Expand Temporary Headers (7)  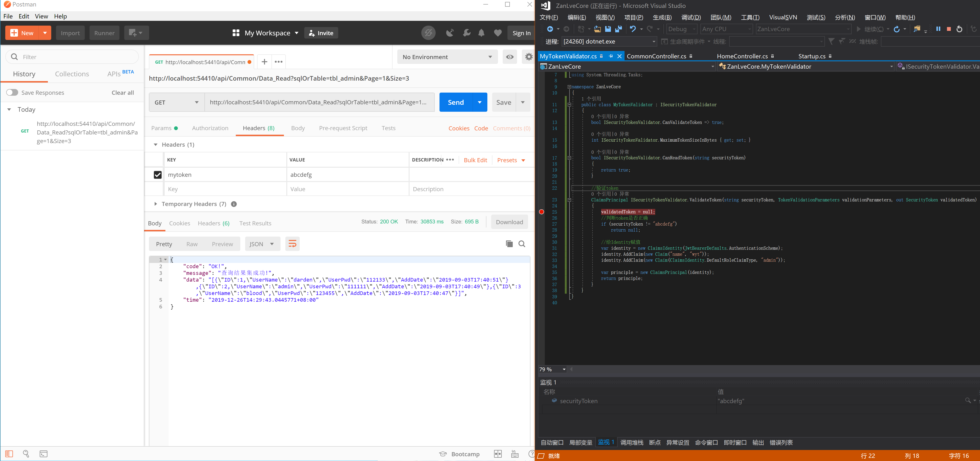(156, 204)
